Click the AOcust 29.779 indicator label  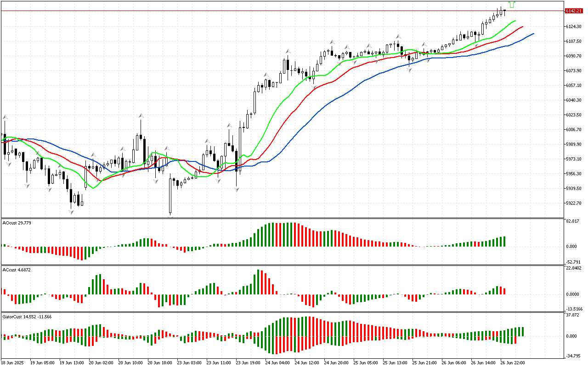14,223
